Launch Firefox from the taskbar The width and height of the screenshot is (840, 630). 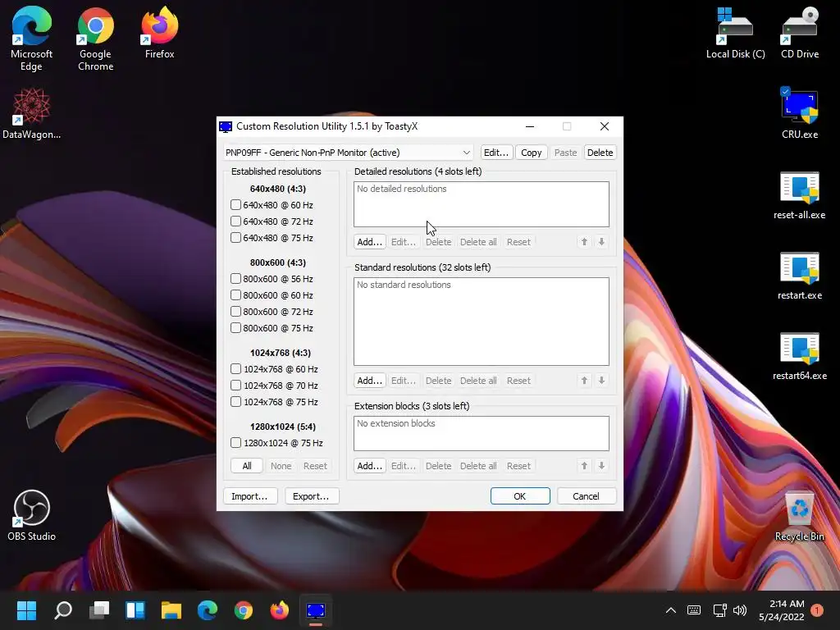280,610
